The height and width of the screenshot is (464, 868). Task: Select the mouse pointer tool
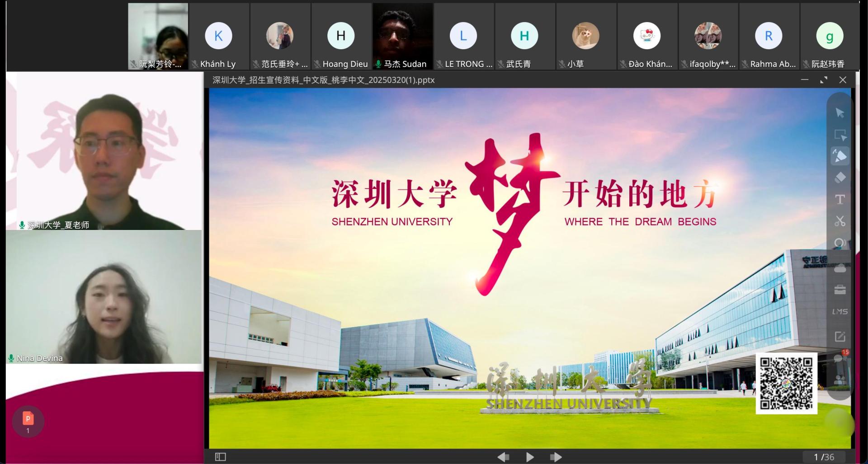(x=840, y=113)
